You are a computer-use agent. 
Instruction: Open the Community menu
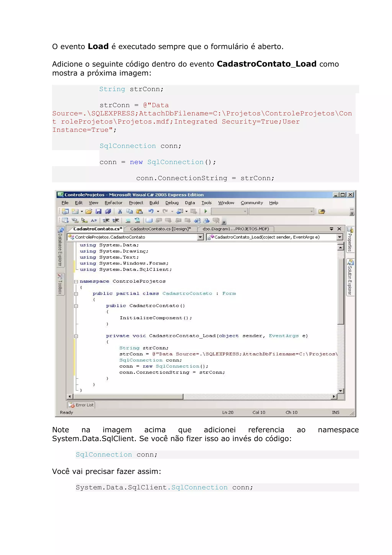pos(252,203)
